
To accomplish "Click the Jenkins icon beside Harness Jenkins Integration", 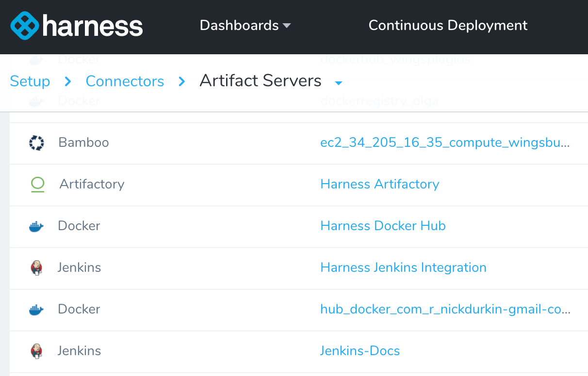I will 36,268.
